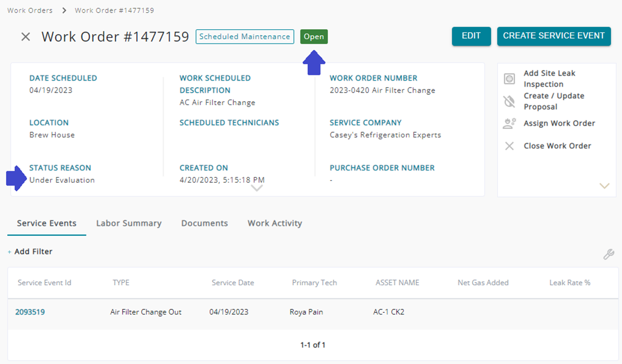Click the SCHEDULED TECHNICIANS label
622x364 pixels.
click(229, 123)
